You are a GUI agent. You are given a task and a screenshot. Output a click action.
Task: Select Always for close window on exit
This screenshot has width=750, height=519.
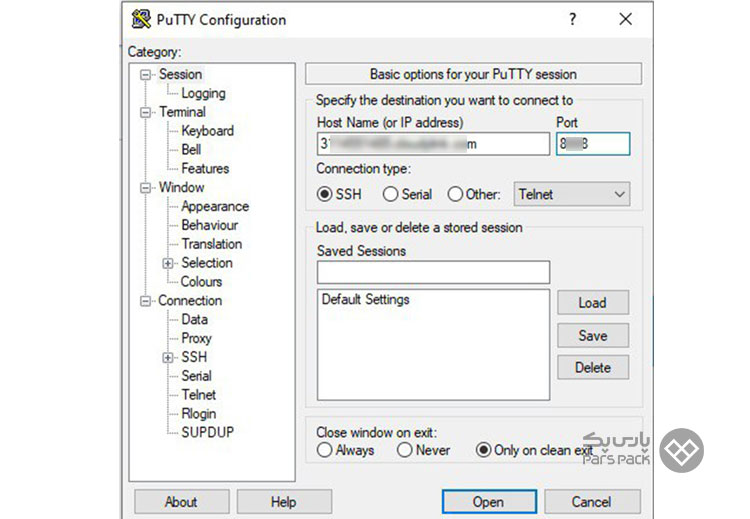coord(324,450)
